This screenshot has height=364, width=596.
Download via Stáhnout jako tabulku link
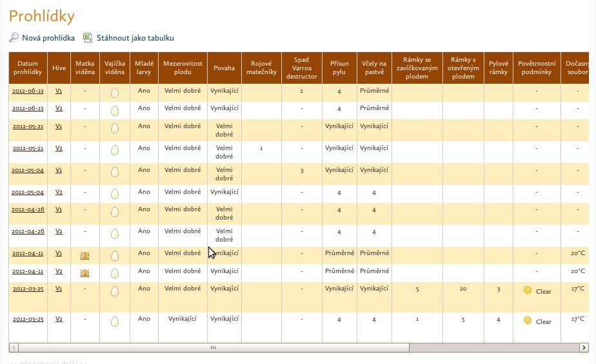pos(135,38)
